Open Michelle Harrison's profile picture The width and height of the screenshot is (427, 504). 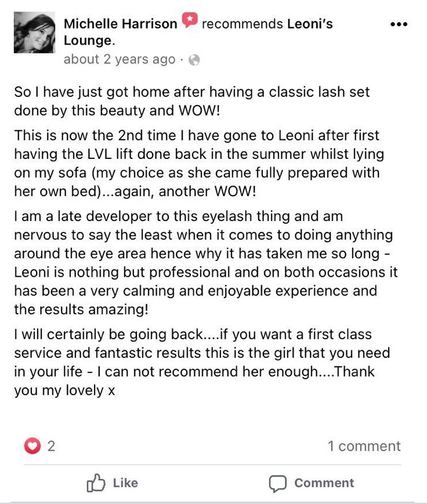tap(34, 32)
